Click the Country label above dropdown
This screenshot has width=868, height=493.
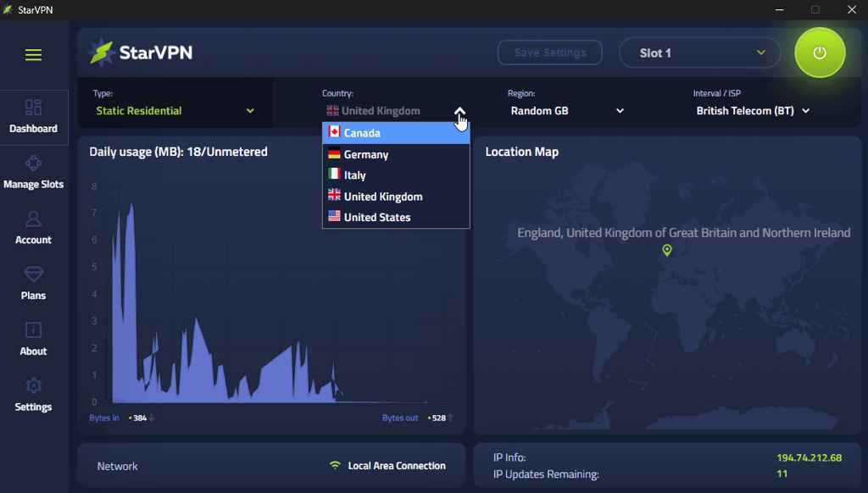point(337,93)
